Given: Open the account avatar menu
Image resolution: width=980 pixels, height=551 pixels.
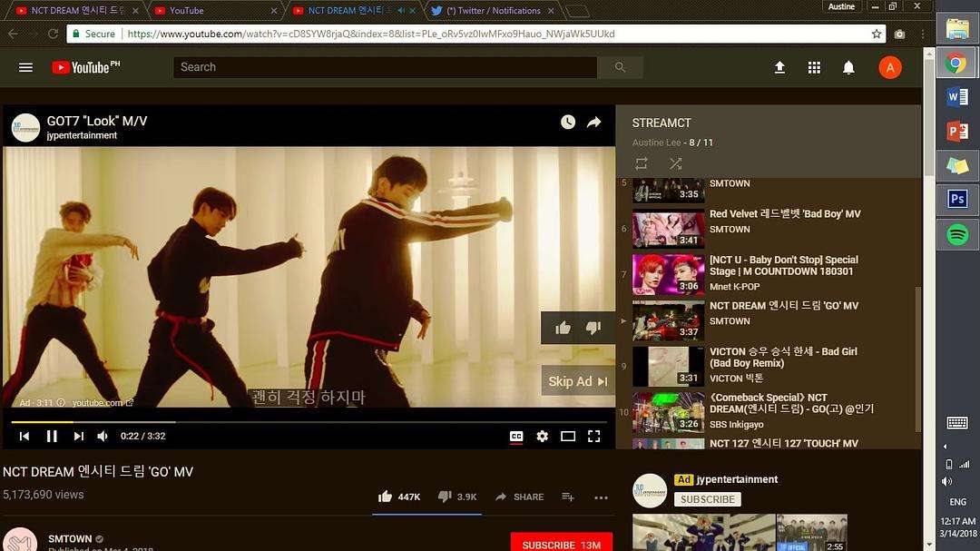Looking at the screenshot, I should pyautogui.click(x=889, y=67).
